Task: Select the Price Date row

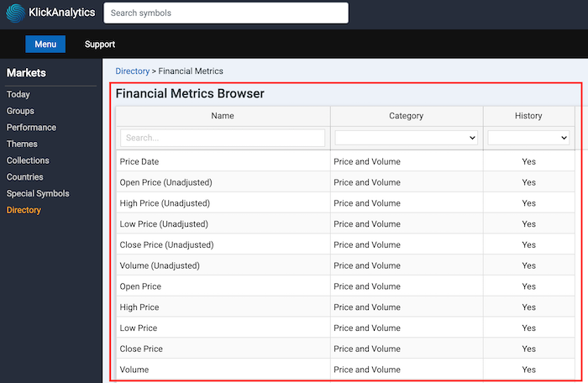Action: coord(345,161)
